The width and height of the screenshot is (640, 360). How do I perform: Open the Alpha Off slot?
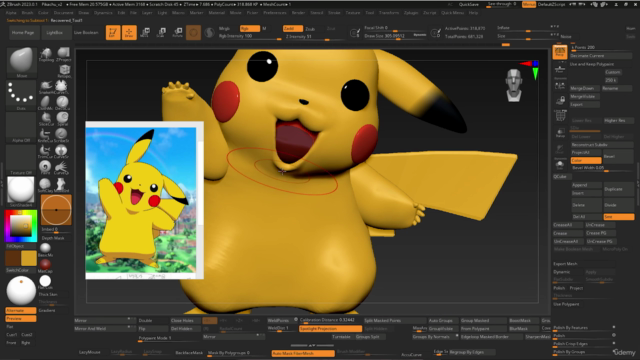(x=21, y=127)
